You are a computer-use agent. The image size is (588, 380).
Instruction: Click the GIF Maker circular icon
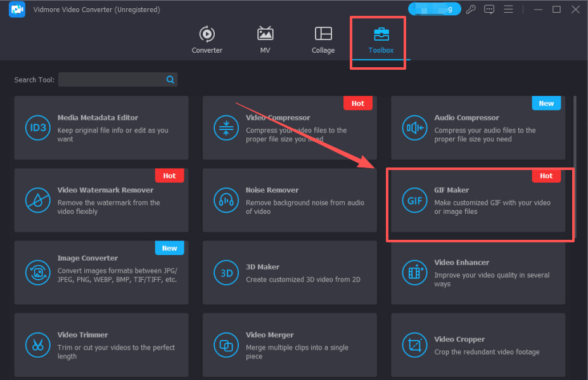[414, 200]
